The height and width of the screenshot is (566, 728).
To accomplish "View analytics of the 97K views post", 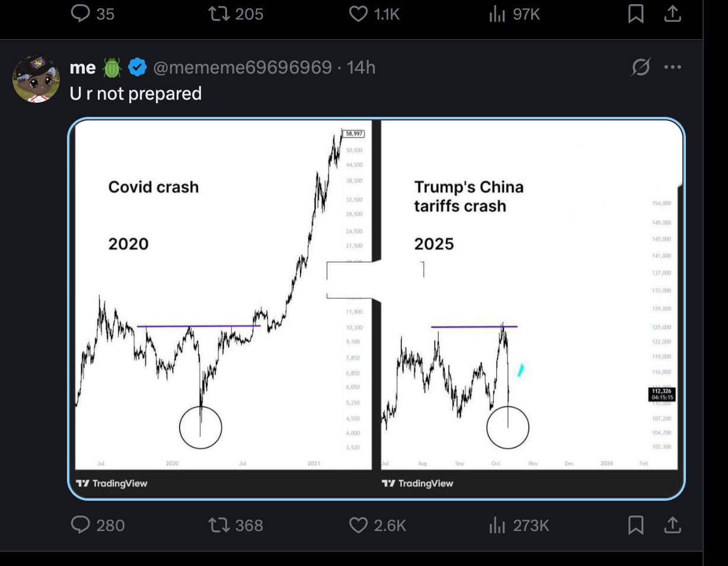I will click(x=496, y=14).
